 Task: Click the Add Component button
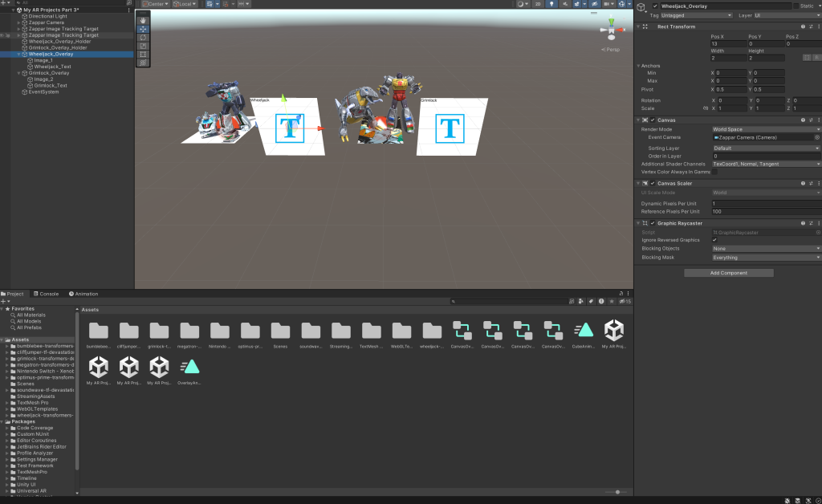coord(728,273)
